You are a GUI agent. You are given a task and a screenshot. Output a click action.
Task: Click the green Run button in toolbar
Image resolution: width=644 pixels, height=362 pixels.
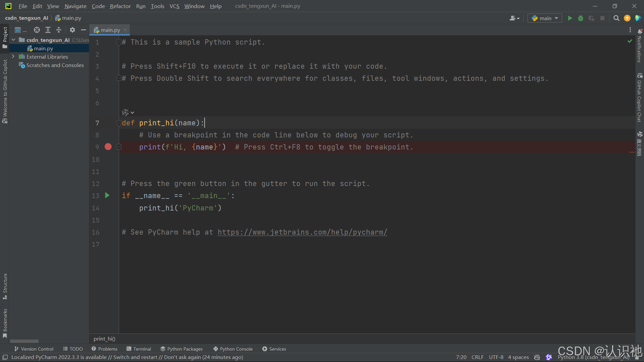click(x=570, y=18)
